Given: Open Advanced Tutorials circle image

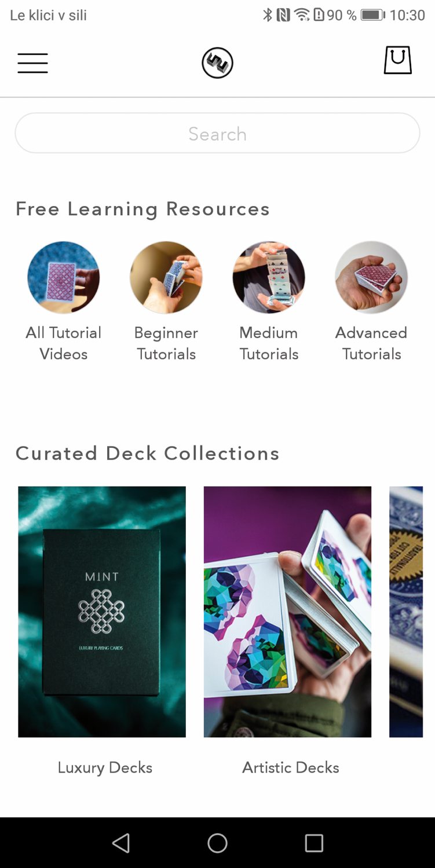Looking at the screenshot, I should tap(371, 277).
